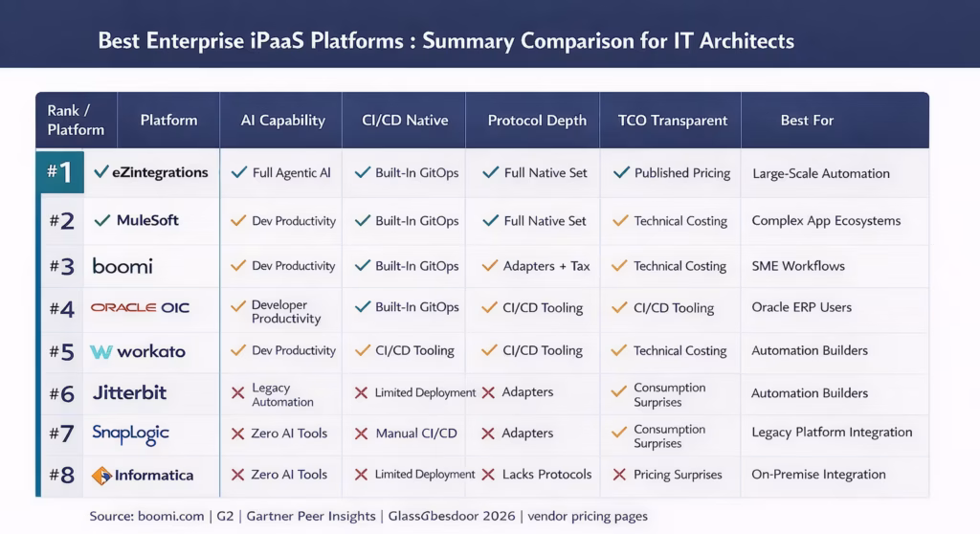Select the 'Rank / Platform' column header
Viewport: 980px width, 534px height.
(x=77, y=120)
